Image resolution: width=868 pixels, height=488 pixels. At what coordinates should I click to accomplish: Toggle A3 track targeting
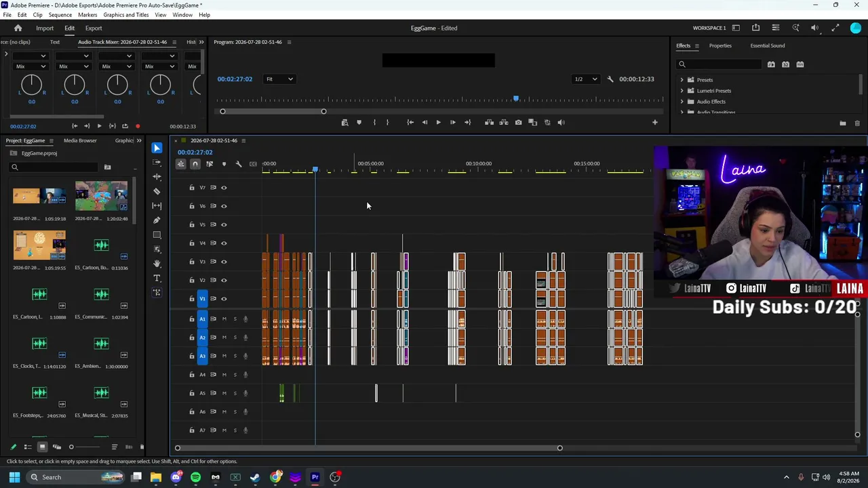pyautogui.click(x=202, y=356)
